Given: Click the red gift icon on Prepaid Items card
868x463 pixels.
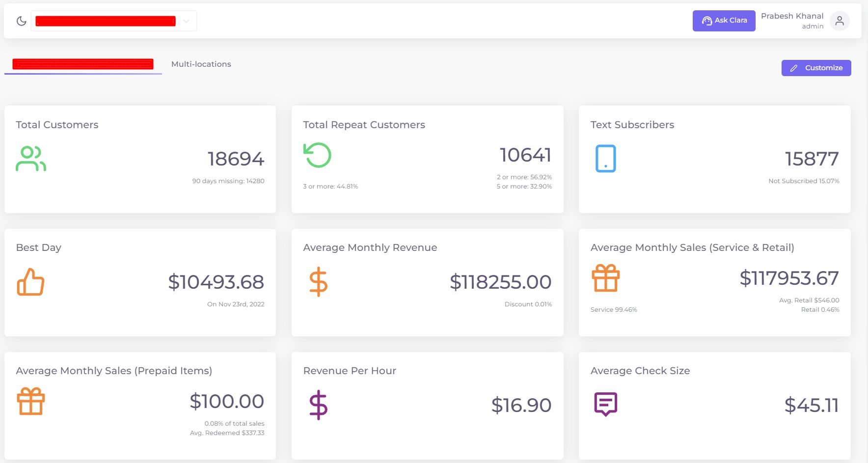Looking at the screenshot, I should 31,401.
